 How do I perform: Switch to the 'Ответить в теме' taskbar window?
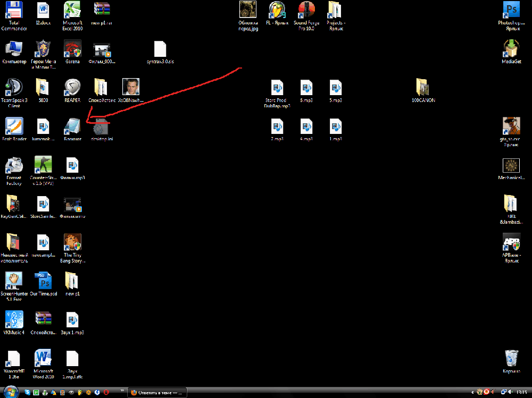click(158, 393)
